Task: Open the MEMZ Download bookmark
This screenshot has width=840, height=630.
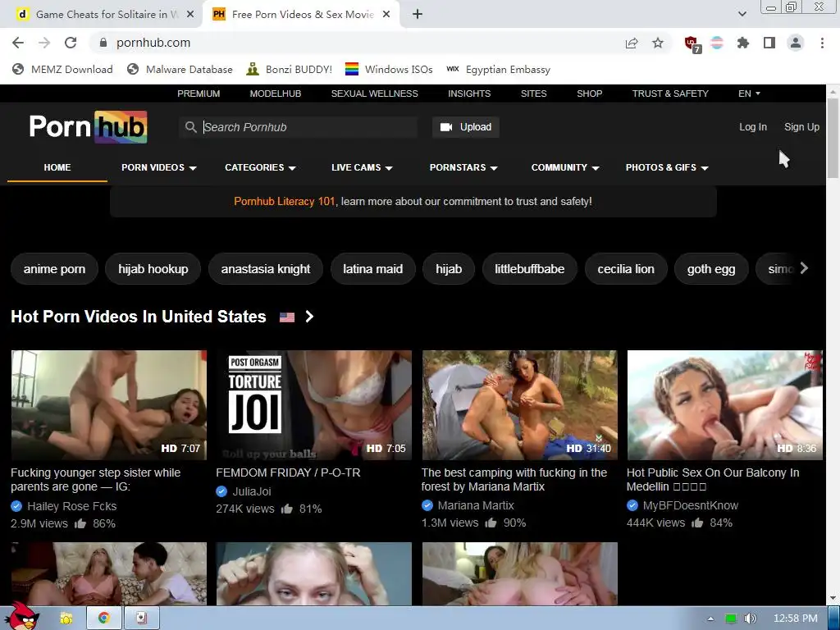Action: (x=62, y=69)
